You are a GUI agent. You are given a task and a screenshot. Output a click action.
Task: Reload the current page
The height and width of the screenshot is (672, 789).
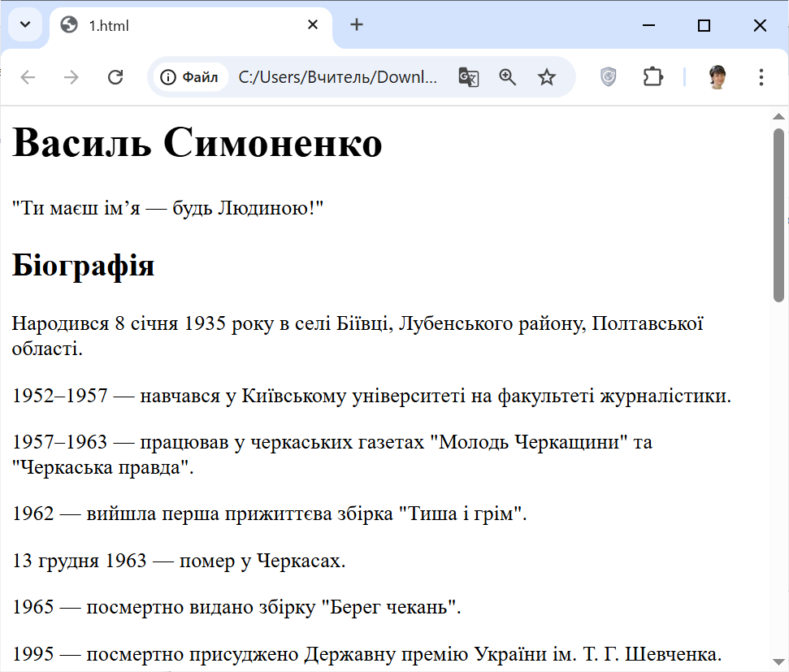point(115,77)
